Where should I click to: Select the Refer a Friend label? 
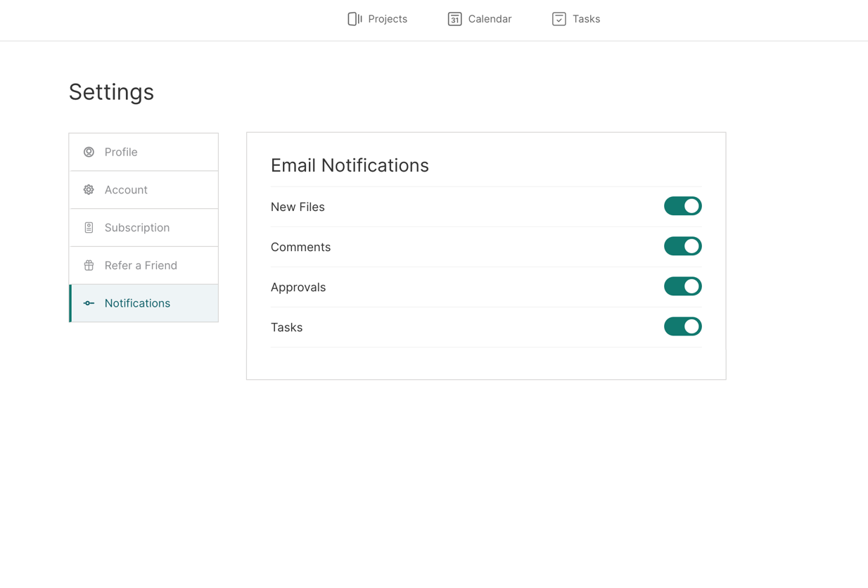click(x=141, y=266)
